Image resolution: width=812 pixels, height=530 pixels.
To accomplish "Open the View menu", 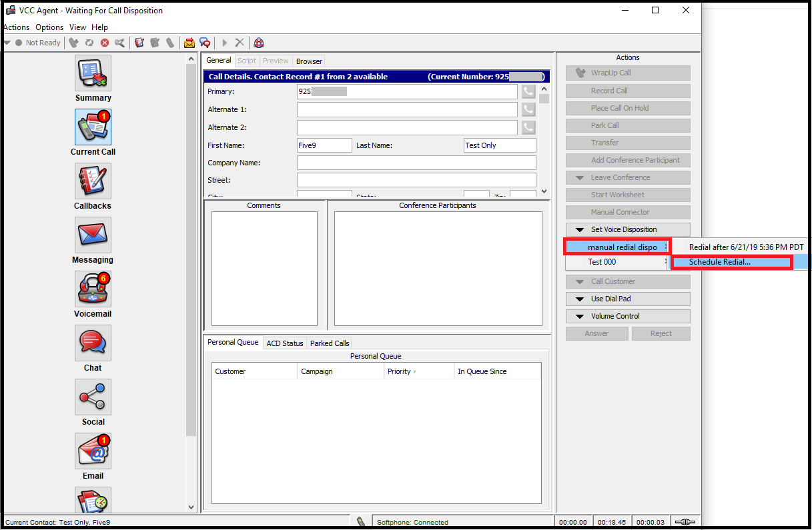I will (77, 27).
